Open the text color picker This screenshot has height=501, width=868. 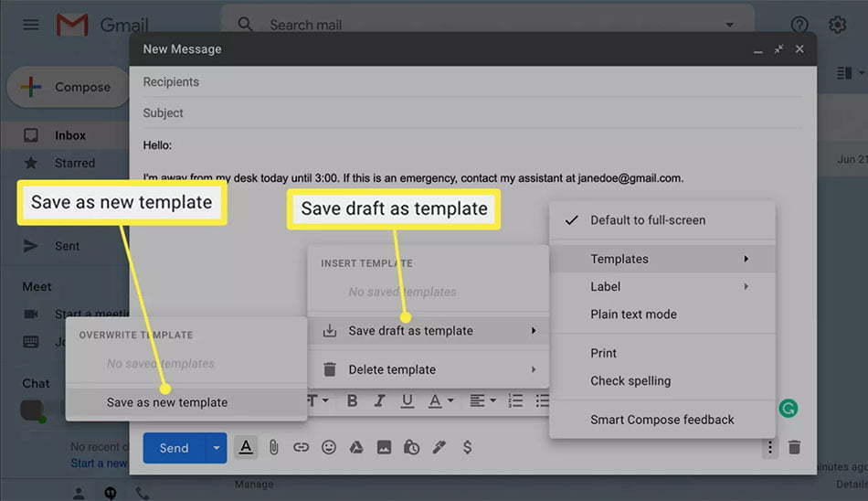(441, 400)
